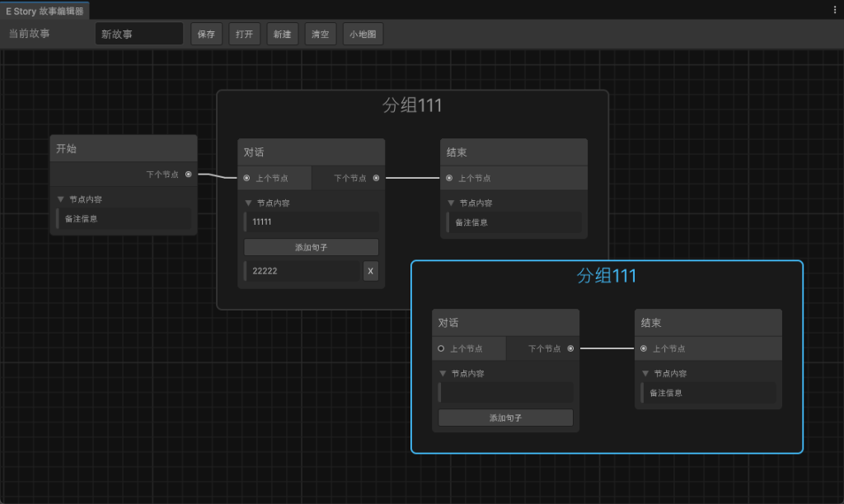844x504 pixels.
Task: Click the input port of upper 结束 node
Action: point(449,178)
